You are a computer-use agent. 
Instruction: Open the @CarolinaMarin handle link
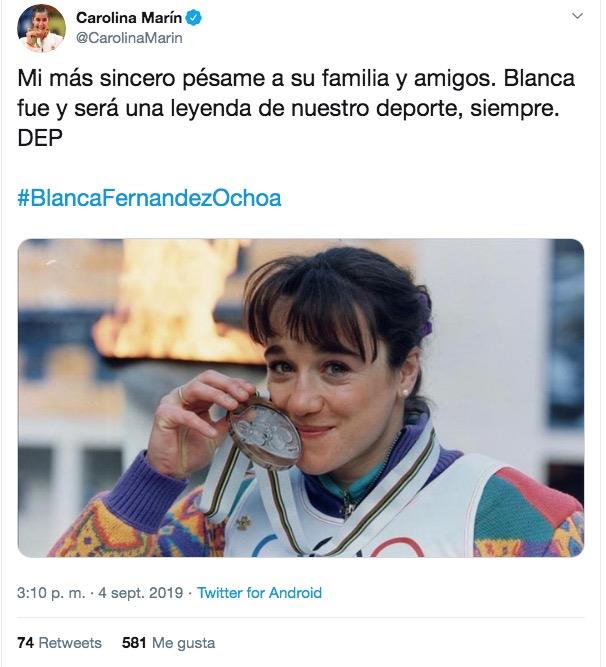(130, 37)
